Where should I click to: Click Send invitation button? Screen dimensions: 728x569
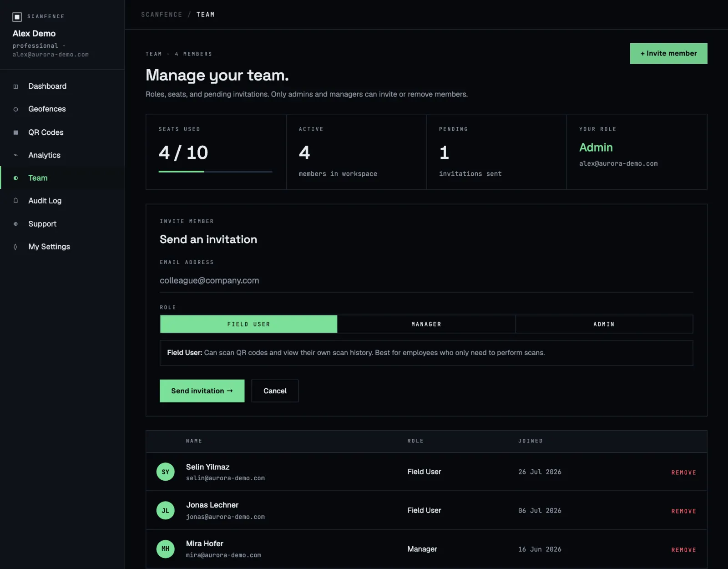202,391
